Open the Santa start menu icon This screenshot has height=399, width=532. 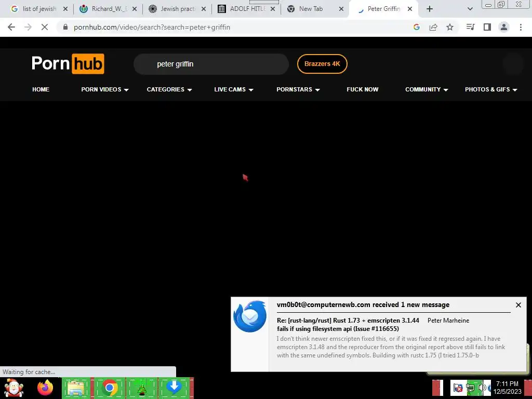(14, 388)
